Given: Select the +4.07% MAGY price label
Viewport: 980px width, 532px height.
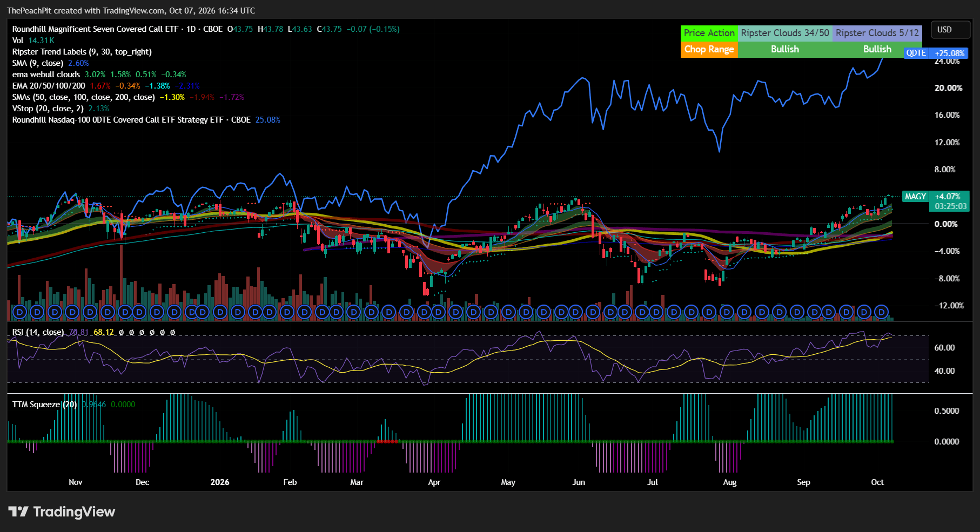Looking at the screenshot, I should tap(948, 197).
